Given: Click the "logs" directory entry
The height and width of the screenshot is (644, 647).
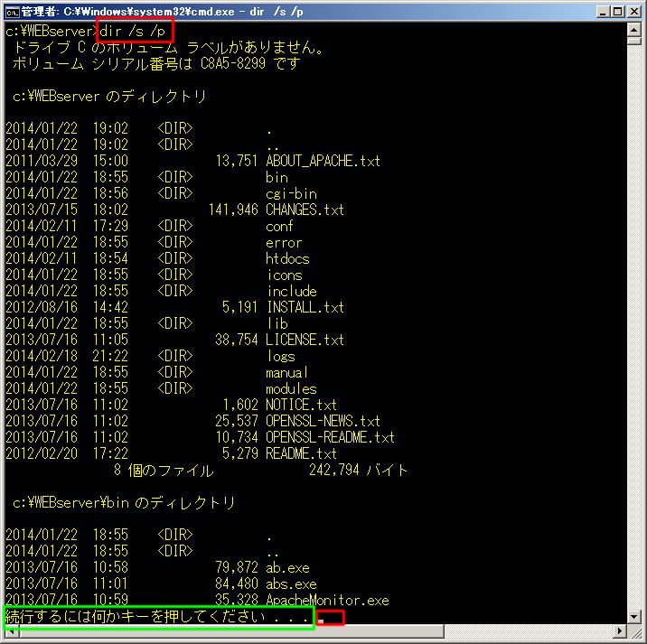Looking at the screenshot, I should click(281, 356).
